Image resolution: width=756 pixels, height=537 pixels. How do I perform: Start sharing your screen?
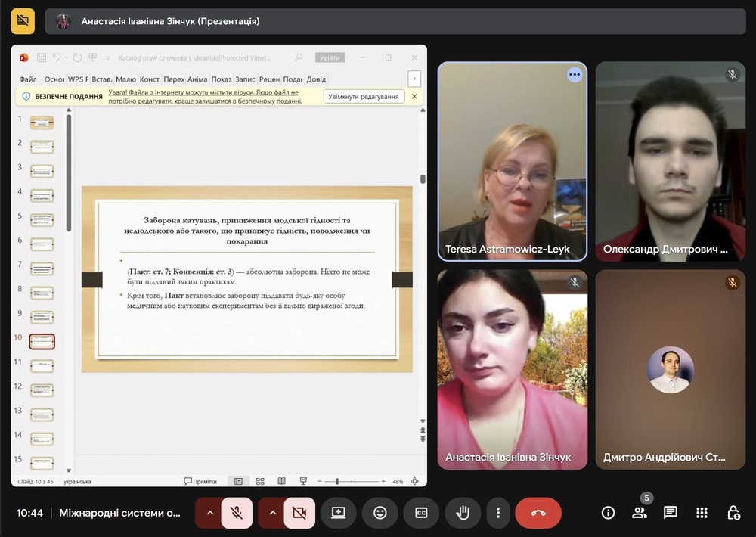pyautogui.click(x=338, y=513)
